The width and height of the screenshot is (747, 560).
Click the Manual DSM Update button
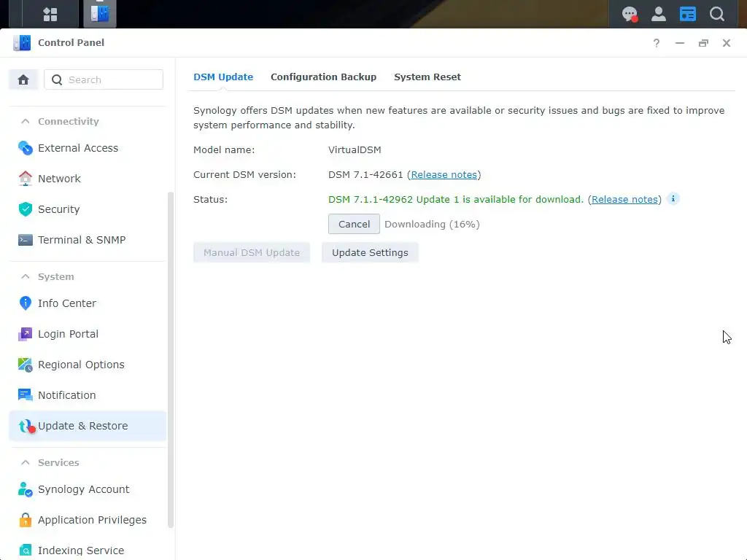click(252, 252)
